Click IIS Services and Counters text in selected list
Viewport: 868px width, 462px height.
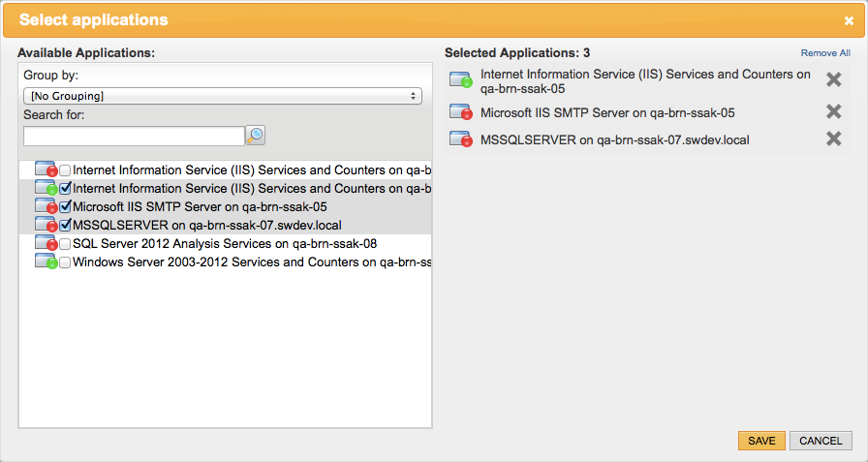coord(645,81)
